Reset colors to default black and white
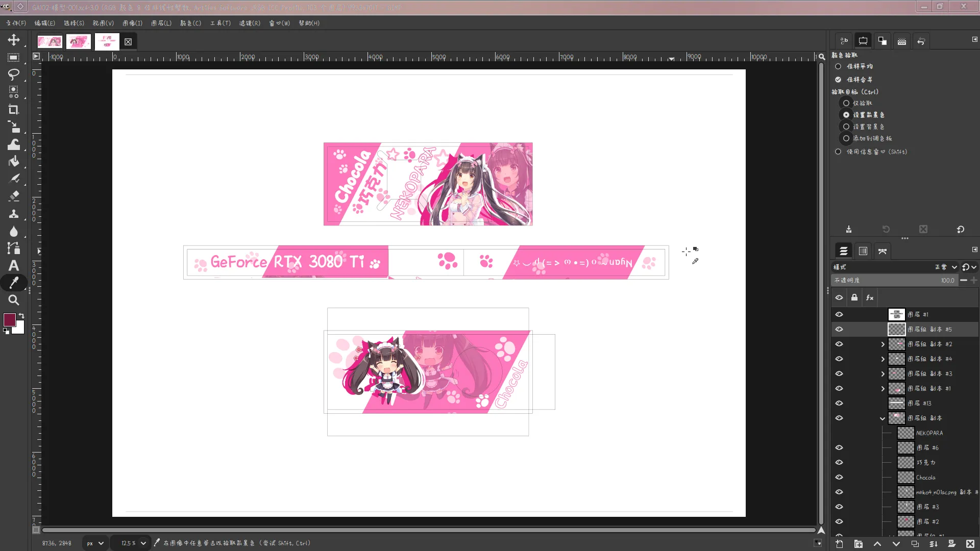The height and width of the screenshot is (551, 980). point(6,331)
